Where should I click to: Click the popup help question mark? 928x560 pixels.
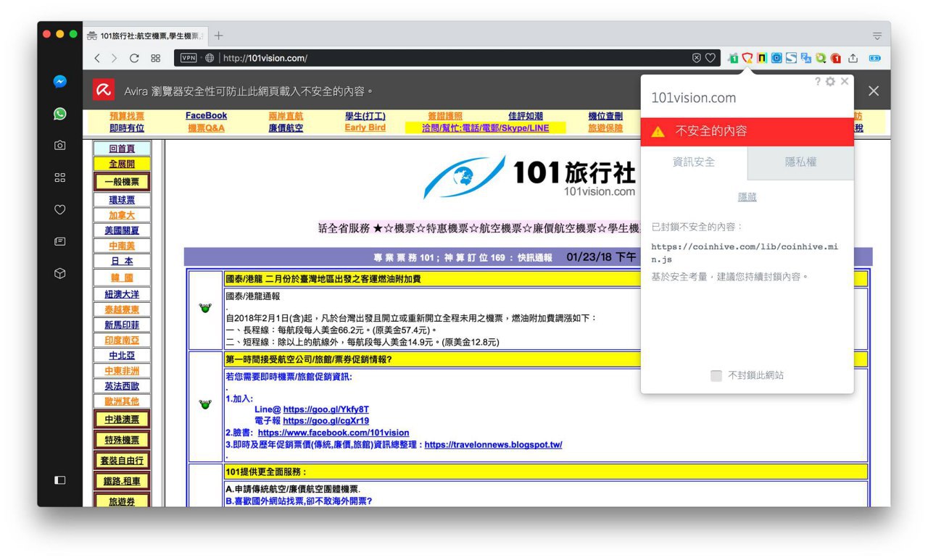click(x=818, y=82)
